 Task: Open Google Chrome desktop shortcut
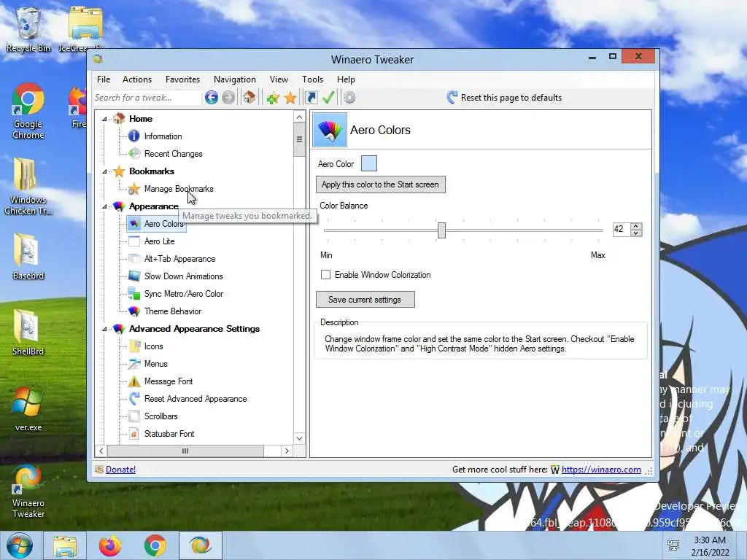click(x=28, y=111)
